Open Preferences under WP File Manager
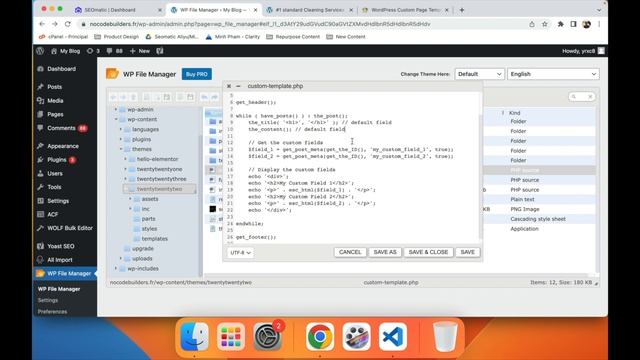 pos(52,312)
